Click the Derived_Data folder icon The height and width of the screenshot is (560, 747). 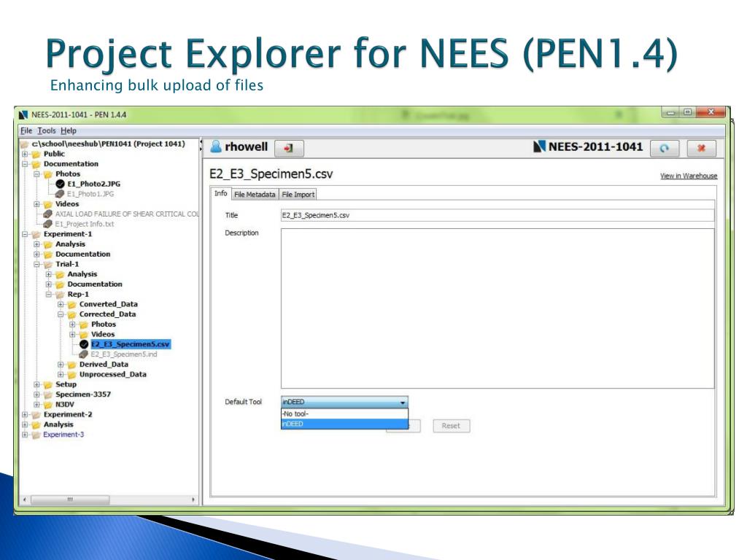[72, 365]
